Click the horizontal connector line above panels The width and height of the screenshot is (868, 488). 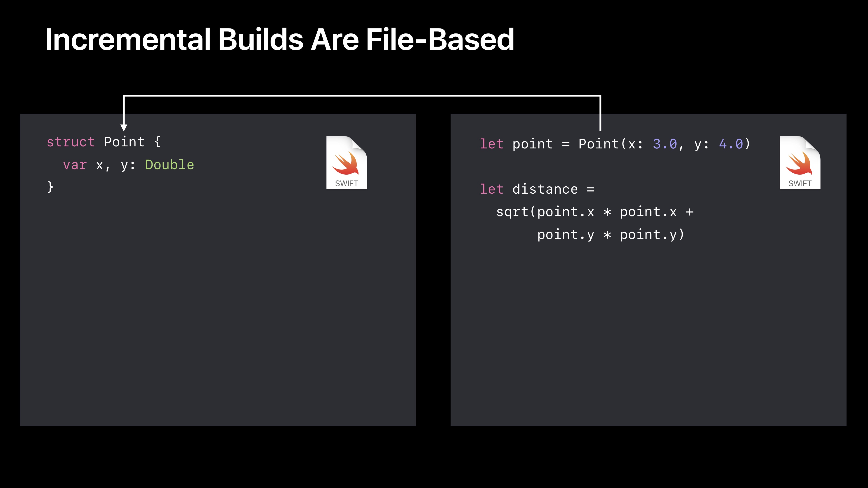pos(362,96)
